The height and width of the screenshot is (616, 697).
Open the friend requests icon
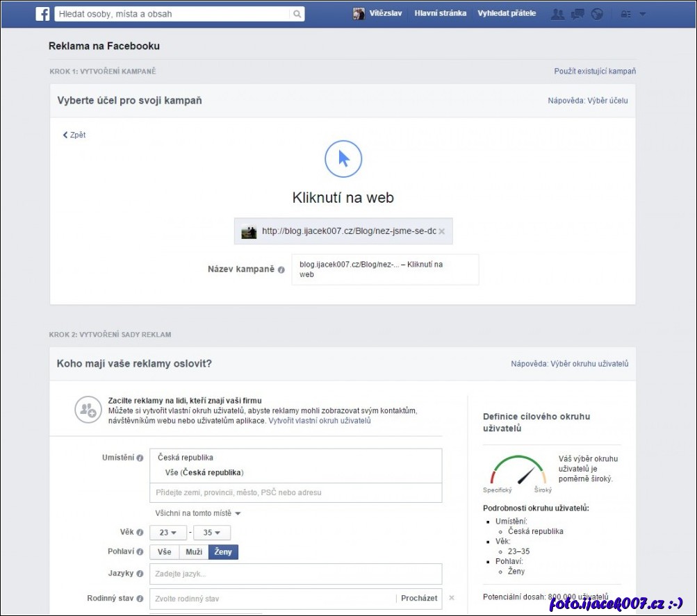[557, 14]
